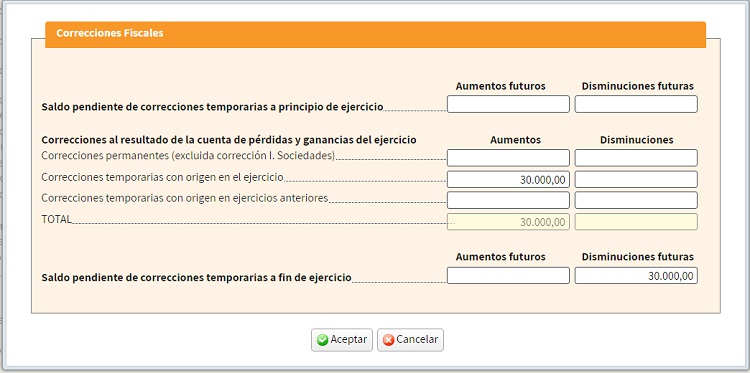Select Disminuciones field for ejercicios anteriores

636,200
